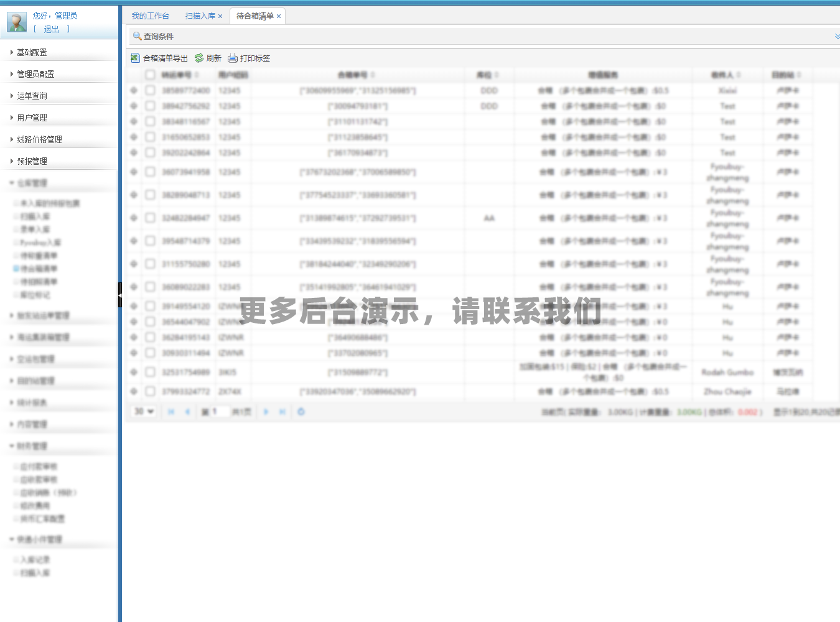Check the row 39202242864 checkbox
840x622 pixels.
150,152
